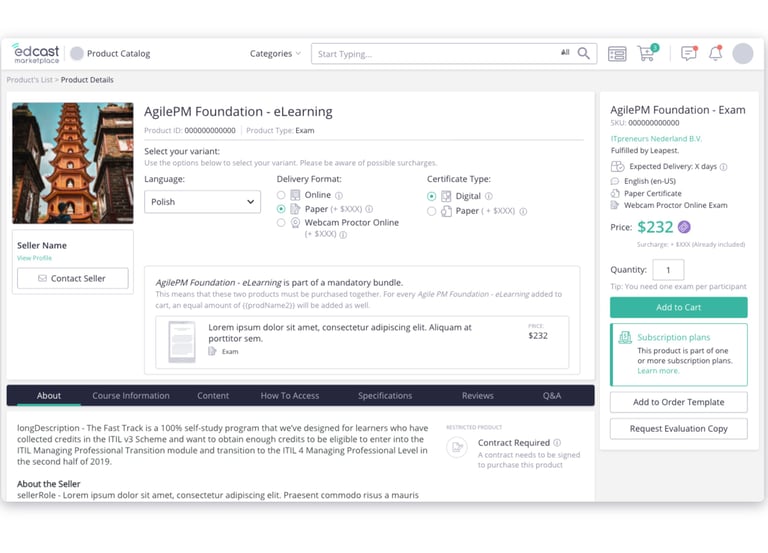Click the gray circle beside Product Catalog
The width and height of the screenshot is (768, 553).
(x=77, y=53)
